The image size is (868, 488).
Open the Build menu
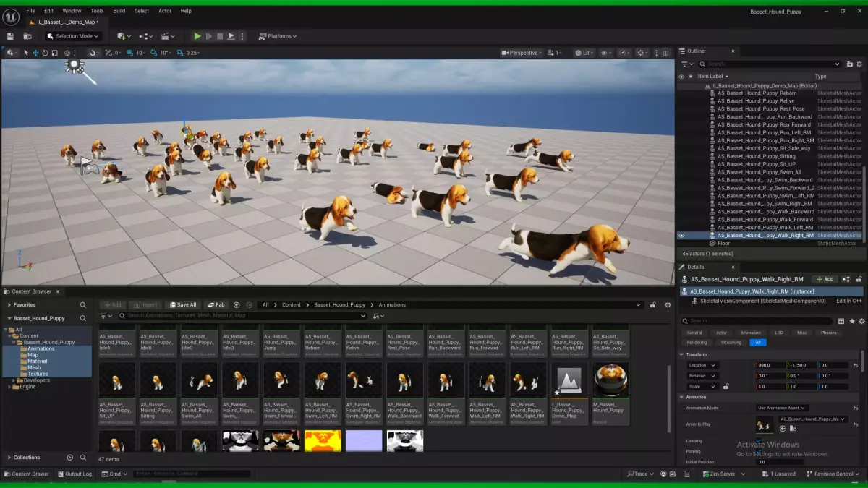coord(119,11)
